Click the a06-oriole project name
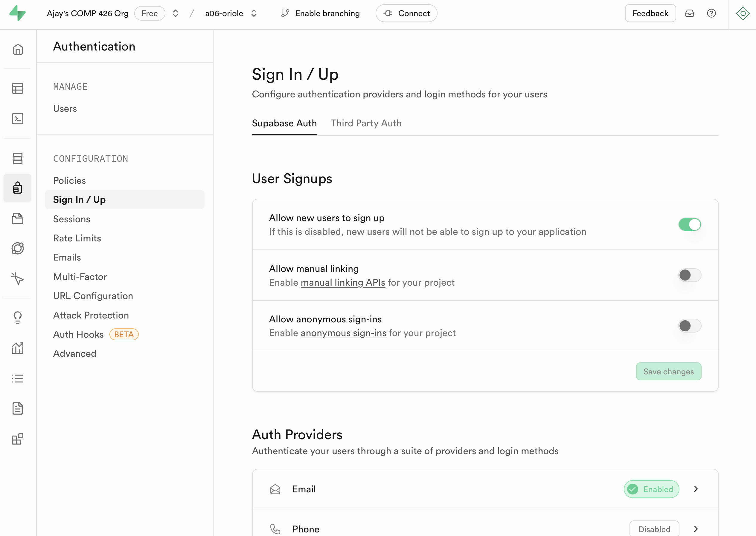Image resolution: width=756 pixels, height=536 pixels. click(x=224, y=13)
